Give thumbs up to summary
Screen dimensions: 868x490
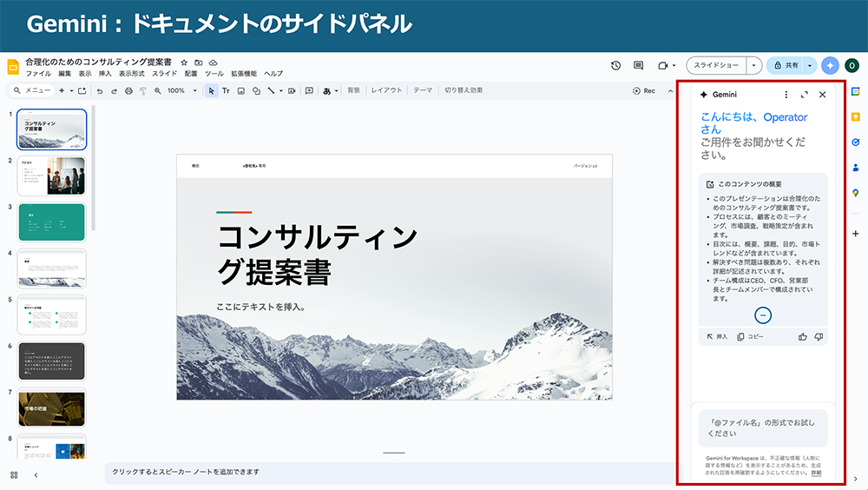point(803,336)
